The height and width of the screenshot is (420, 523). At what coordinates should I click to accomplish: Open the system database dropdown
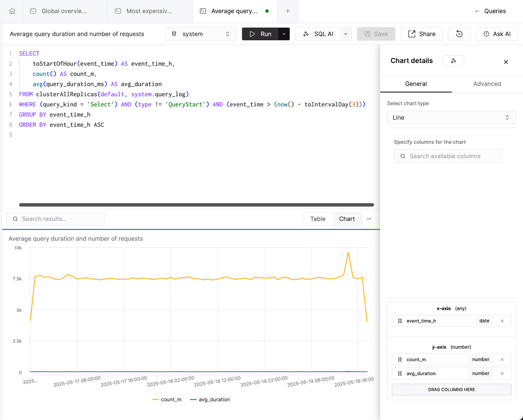(x=201, y=34)
